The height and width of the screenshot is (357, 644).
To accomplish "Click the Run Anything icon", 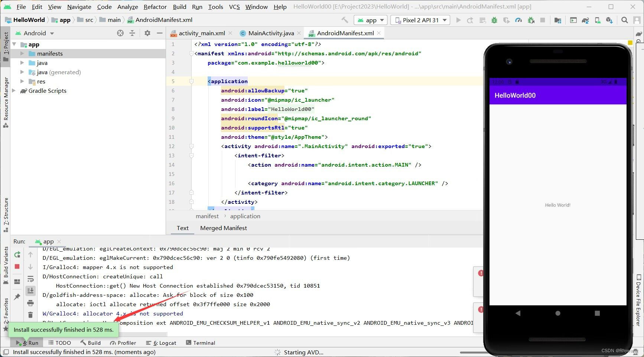I will [x=573, y=20].
